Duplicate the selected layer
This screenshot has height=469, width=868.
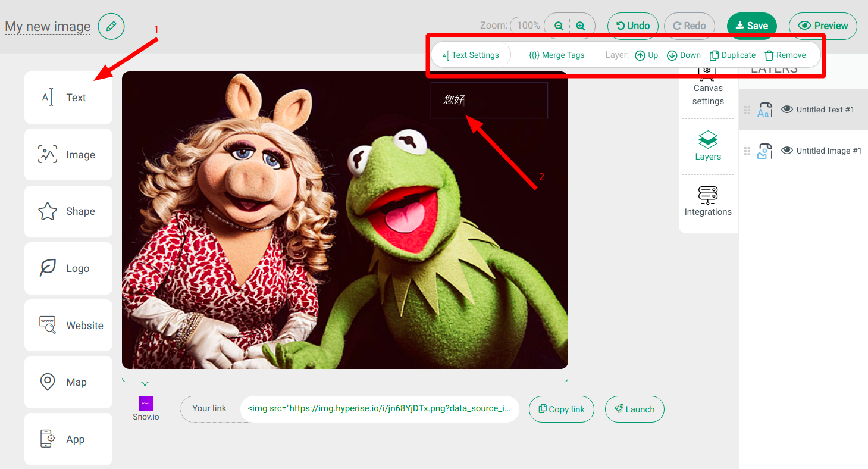click(x=733, y=55)
